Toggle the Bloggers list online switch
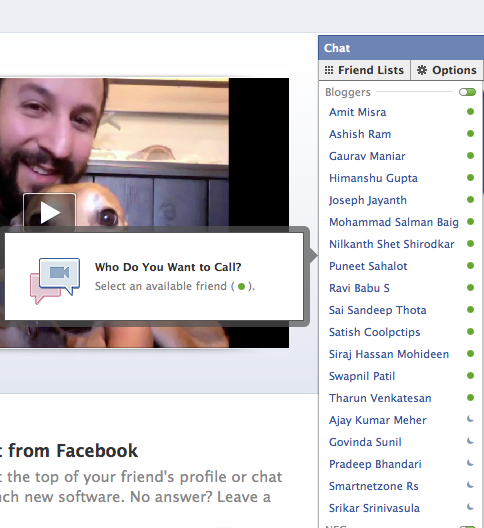 pos(467,92)
